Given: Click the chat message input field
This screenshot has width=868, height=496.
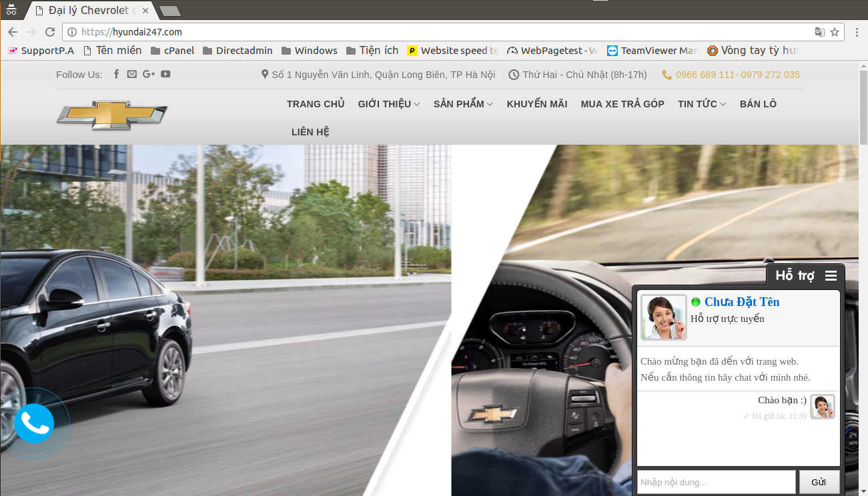Looking at the screenshot, I should coord(717,482).
